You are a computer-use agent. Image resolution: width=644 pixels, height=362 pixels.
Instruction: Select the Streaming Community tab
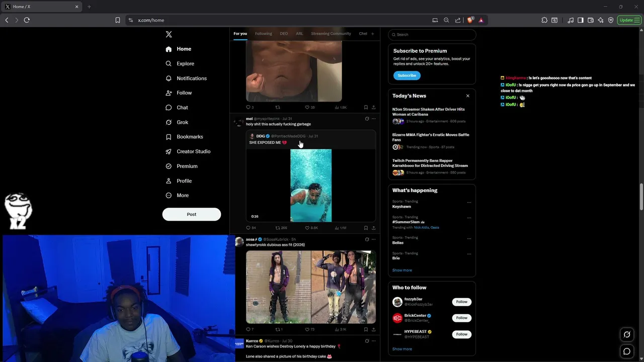331,34
